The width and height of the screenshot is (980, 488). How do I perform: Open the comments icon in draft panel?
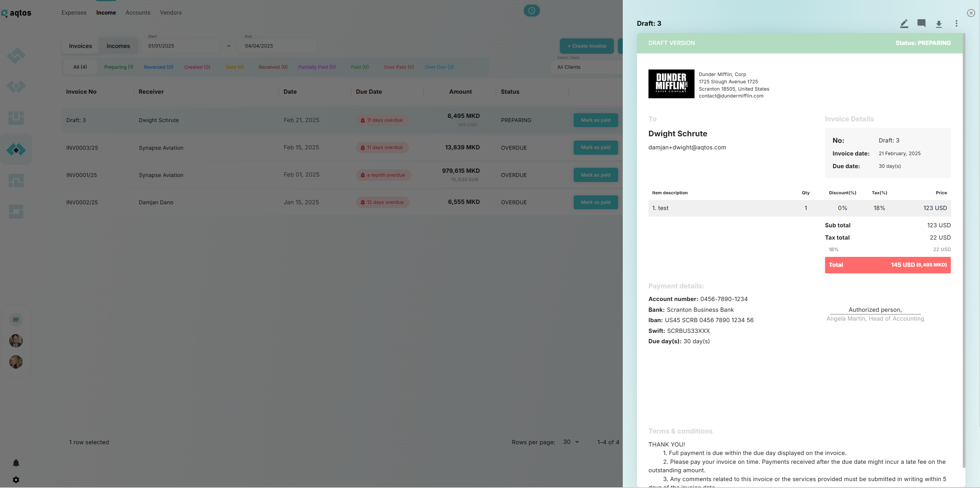921,23
